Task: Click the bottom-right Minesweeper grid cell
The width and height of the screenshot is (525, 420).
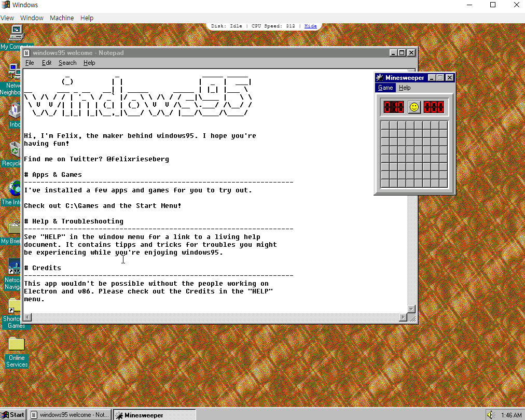Action: point(444,184)
